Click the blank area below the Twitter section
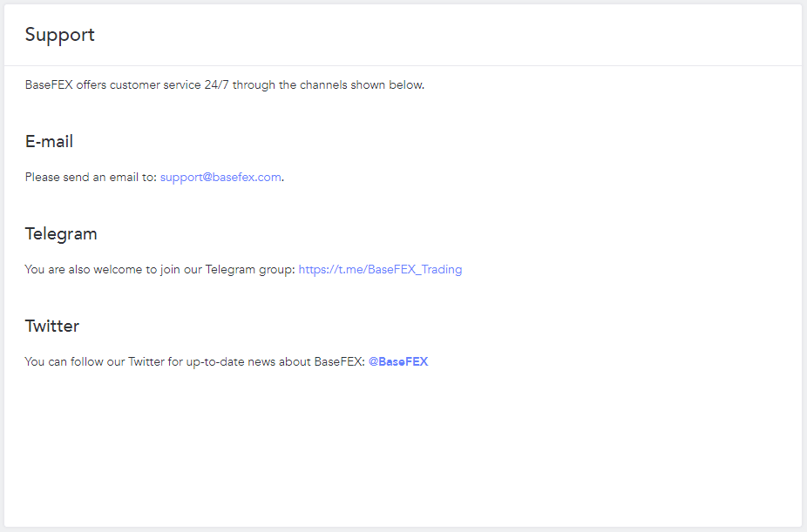The width and height of the screenshot is (807, 532). point(403,444)
